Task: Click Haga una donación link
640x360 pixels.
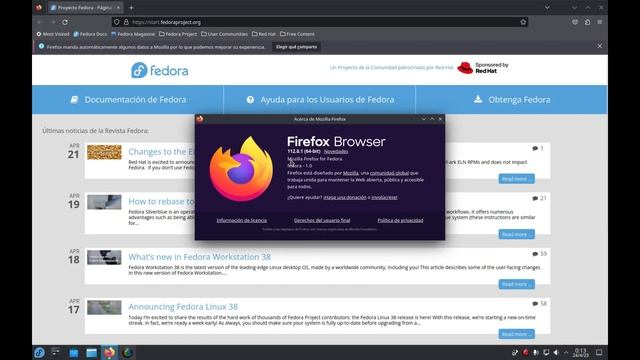Action: [344, 198]
